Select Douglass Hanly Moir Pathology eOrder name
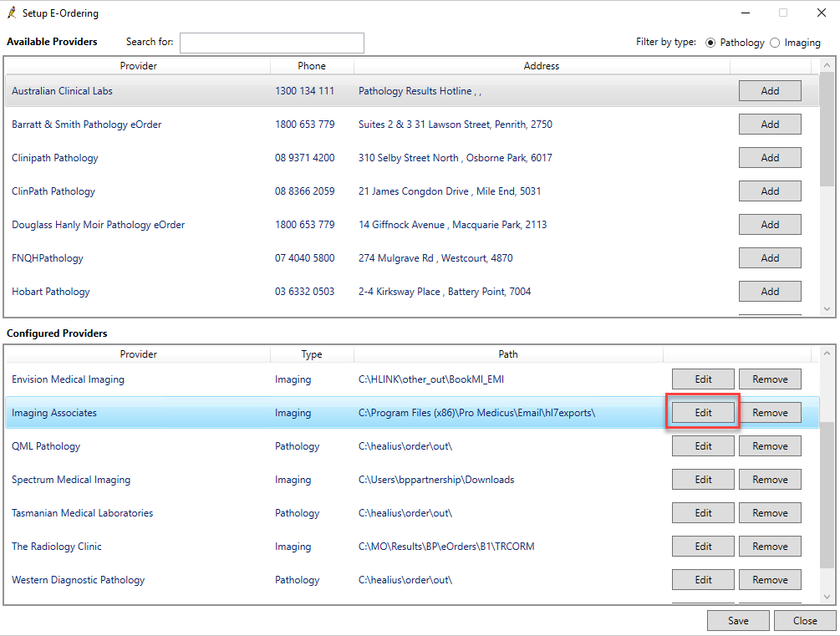Viewport: 840px width, 636px height. coord(98,225)
